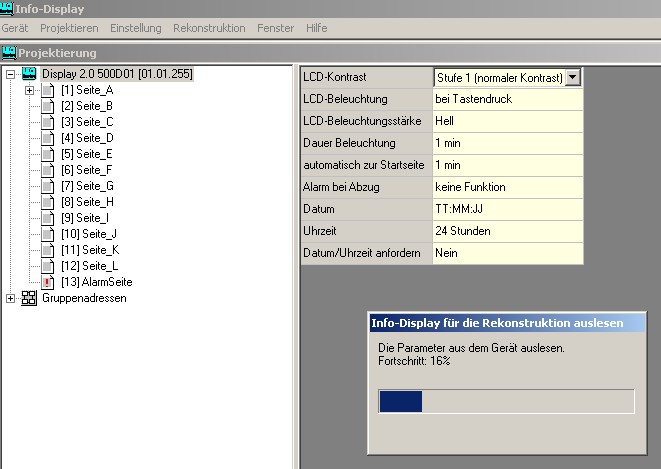Click the Seite_L page icon
The image size is (661, 469).
pos(48,266)
